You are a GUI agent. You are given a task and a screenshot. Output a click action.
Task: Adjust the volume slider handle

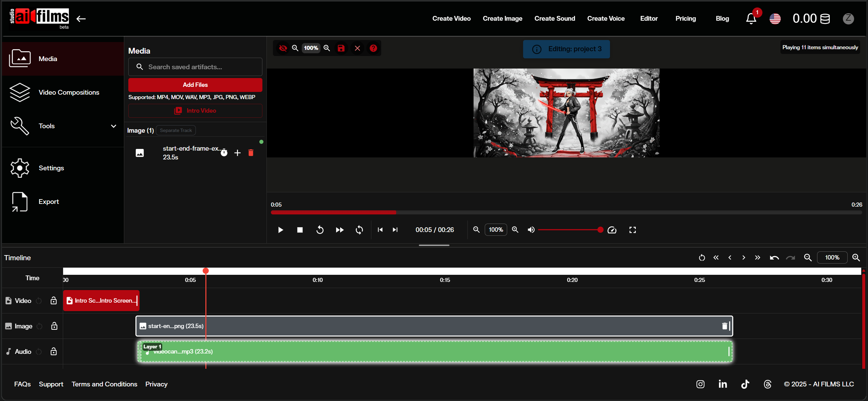coord(600,230)
